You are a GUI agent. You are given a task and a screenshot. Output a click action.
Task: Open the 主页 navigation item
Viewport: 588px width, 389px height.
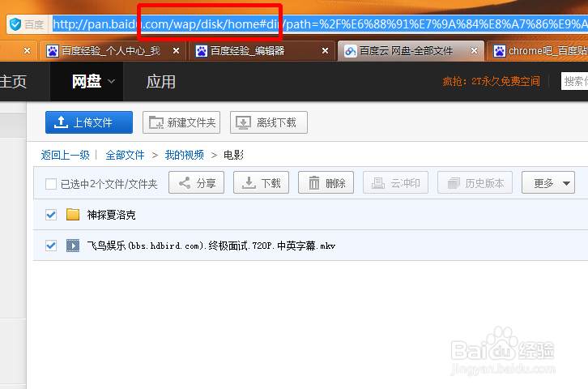pos(13,81)
